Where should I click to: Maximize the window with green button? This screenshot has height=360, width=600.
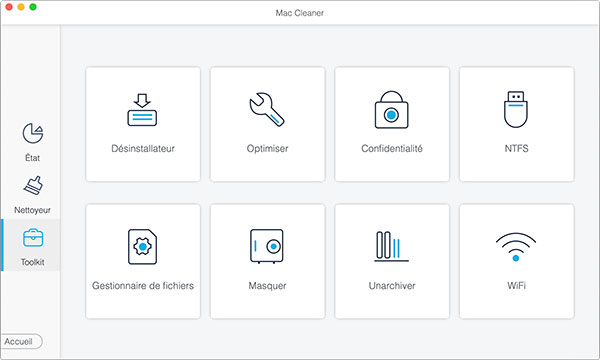click(x=33, y=7)
